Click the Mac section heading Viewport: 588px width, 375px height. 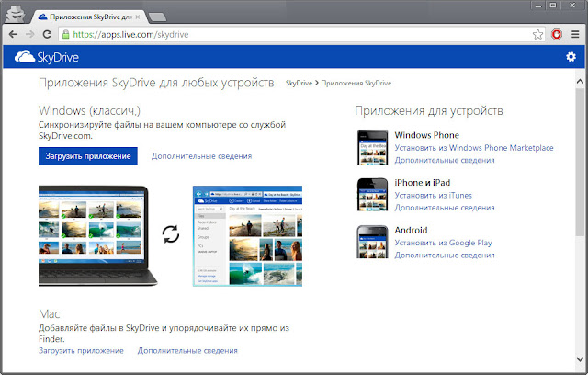49,313
